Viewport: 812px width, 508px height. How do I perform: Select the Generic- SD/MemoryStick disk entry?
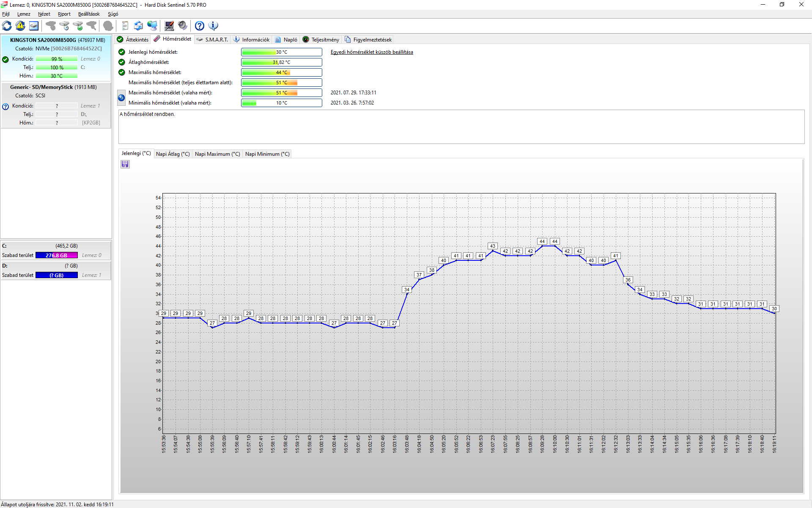click(x=53, y=87)
